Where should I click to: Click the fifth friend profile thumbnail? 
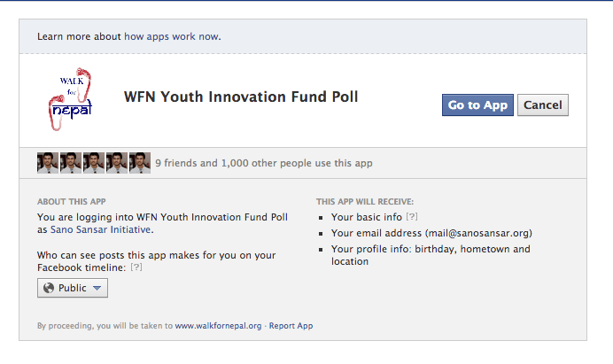pos(140,163)
